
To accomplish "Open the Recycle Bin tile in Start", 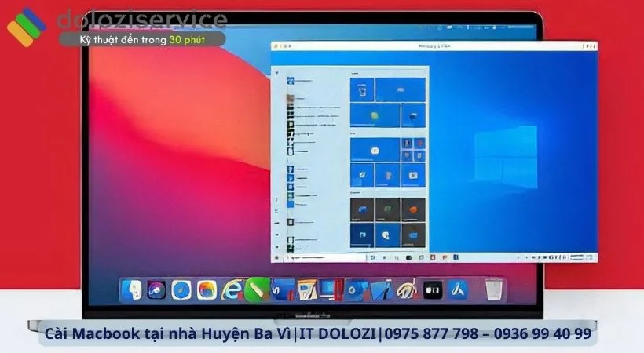I will pyautogui.click(x=362, y=90).
